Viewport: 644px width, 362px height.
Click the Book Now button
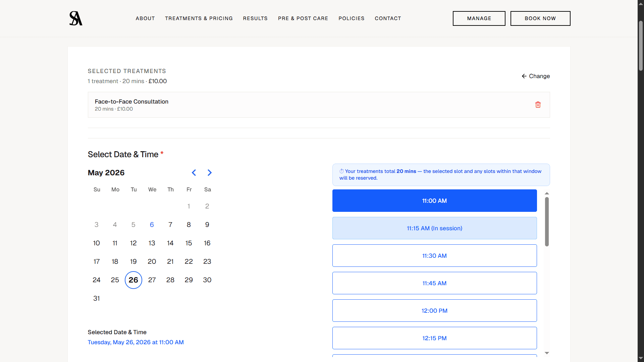point(540,18)
